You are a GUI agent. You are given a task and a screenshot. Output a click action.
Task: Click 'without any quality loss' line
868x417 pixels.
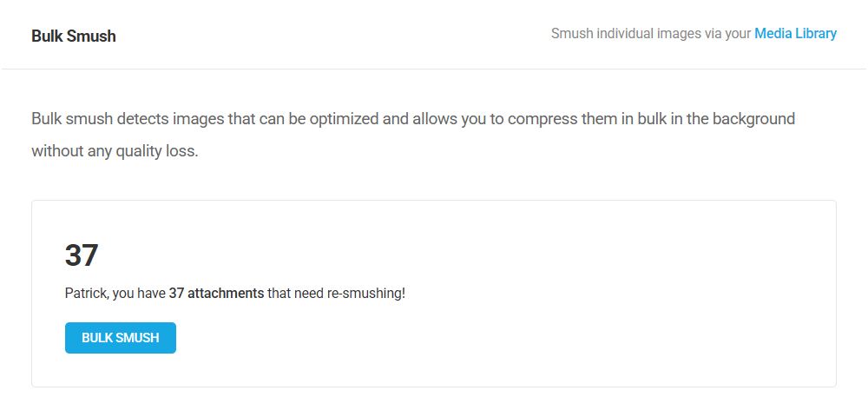coord(115,151)
